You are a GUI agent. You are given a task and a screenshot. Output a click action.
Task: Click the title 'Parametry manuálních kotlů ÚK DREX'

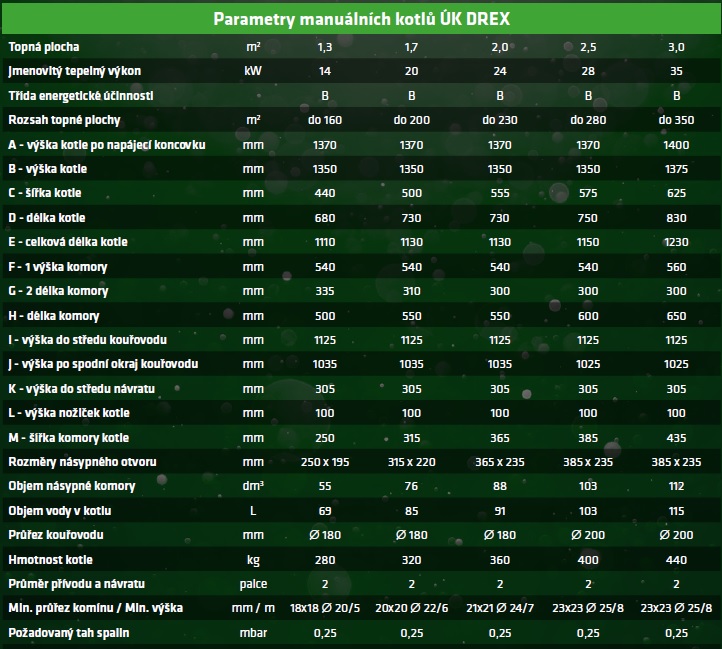(361, 19)
